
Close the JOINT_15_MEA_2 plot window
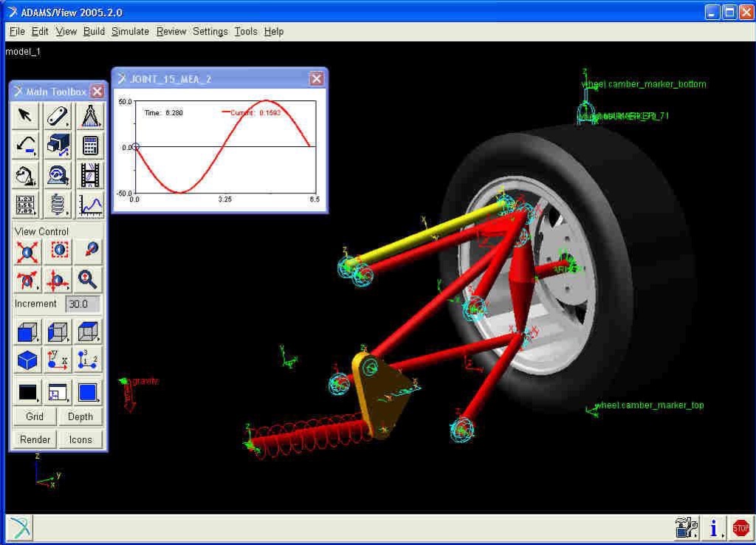pos(316,78)
